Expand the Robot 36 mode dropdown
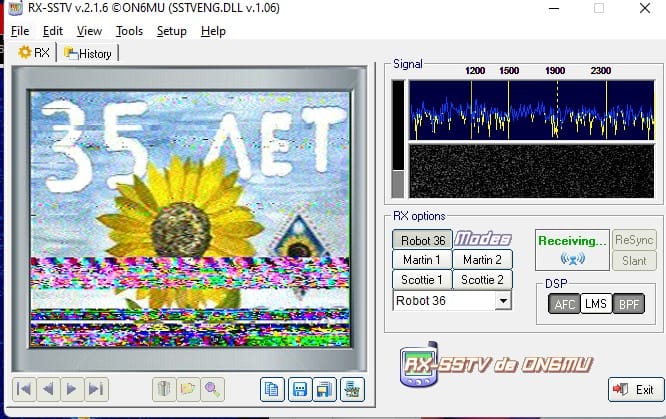Screen dimensions: 666x419 (503, 301)
